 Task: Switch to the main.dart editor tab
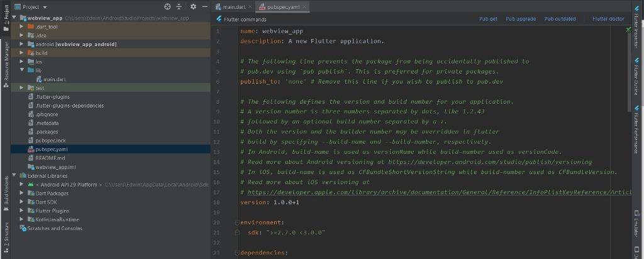[x=234, y=7]
